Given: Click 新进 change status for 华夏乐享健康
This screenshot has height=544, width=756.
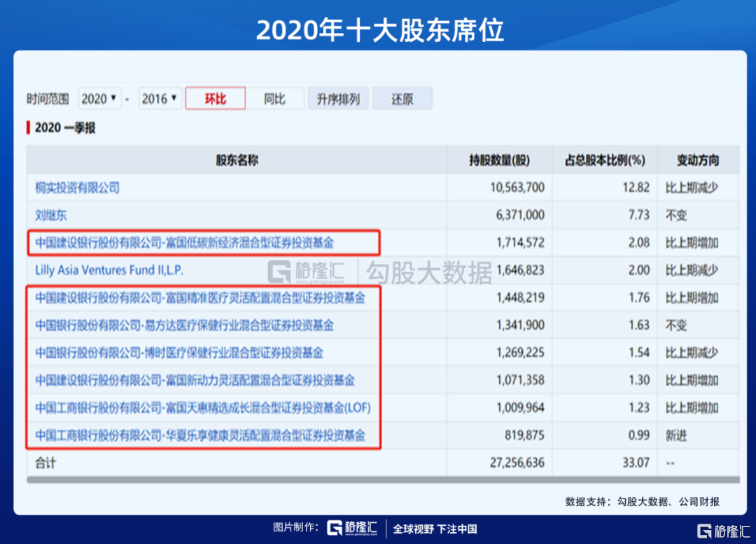Looking at the screenshot, I should (x=676, y=435).
